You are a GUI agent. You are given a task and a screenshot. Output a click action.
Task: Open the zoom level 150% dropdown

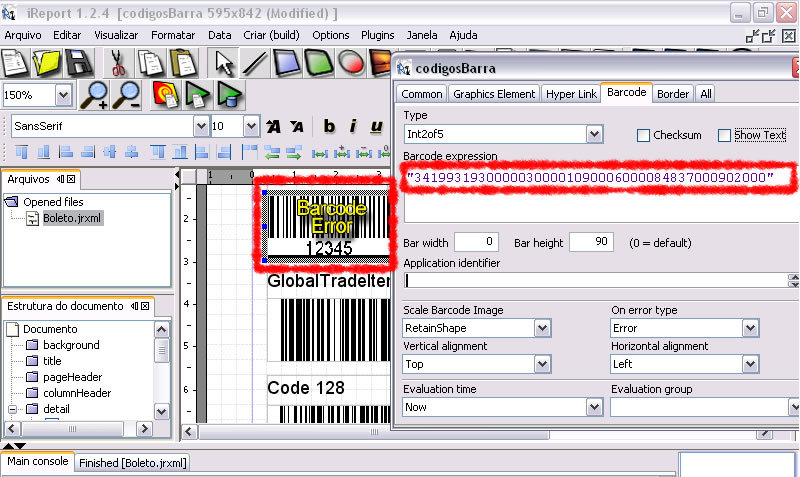(x=63, y=95)
